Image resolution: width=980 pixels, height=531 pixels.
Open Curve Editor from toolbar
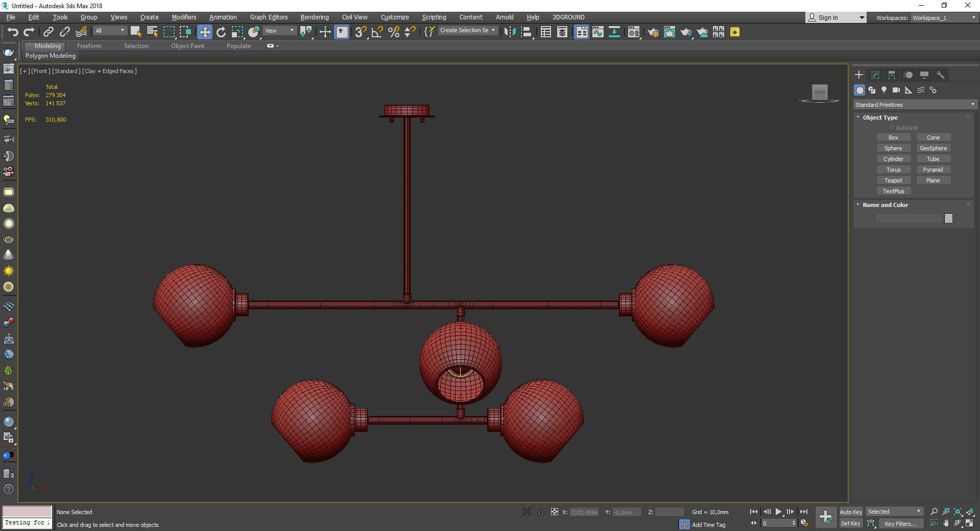[598, 32]
